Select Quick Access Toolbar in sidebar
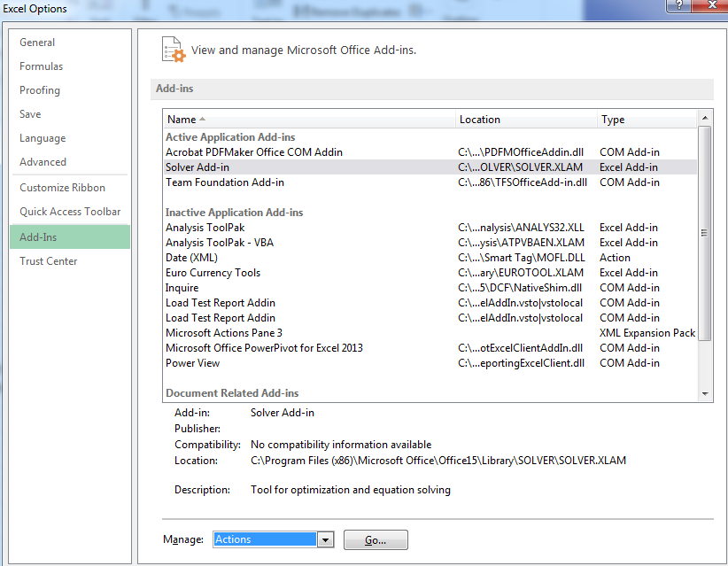Image resolution: width=728 pixels, height=566 pixels. click(x=70, y=212)
